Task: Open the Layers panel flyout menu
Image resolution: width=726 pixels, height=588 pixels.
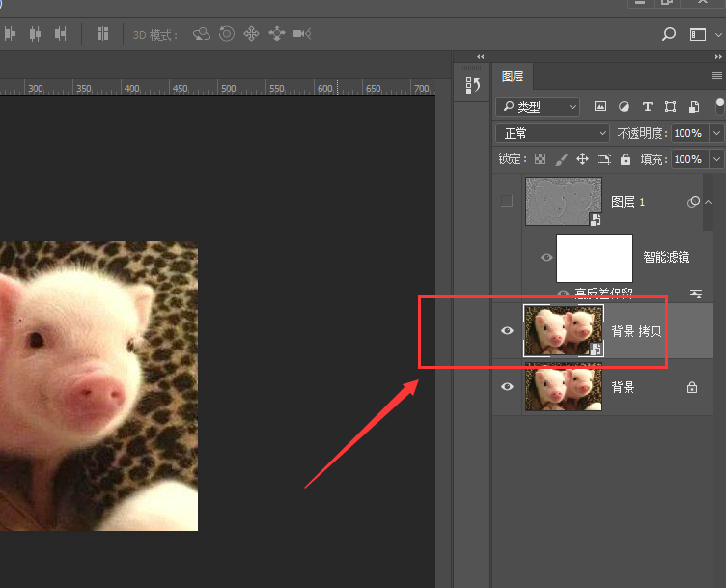Action: coord(717,75)
